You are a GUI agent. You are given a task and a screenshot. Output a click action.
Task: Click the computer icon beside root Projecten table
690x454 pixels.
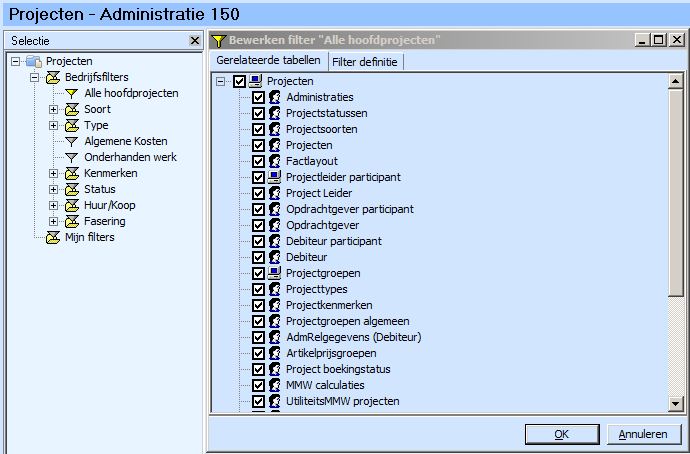255,81
